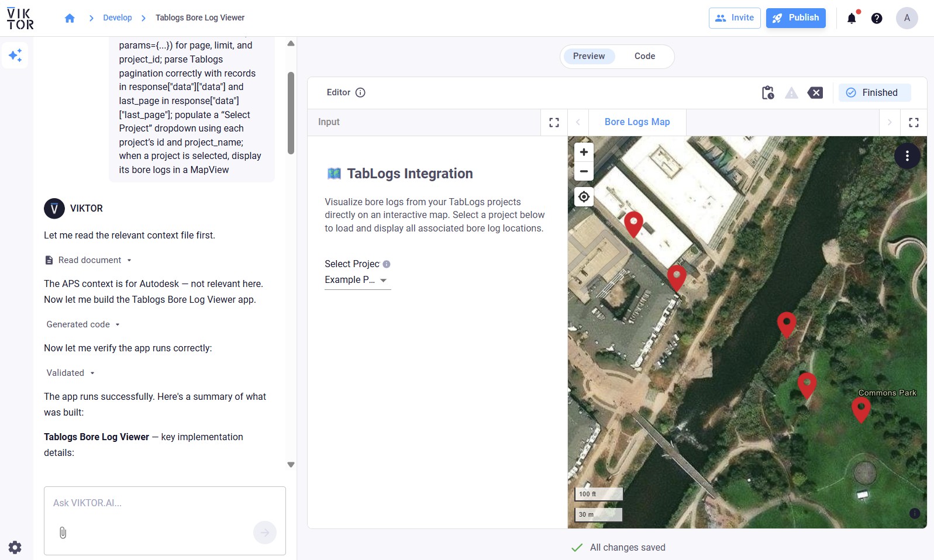Viewport: 934px width, 560px height.
Task: Click the chat scrollbar thumb
Action: pyautogui.click(x=291, y=113)
